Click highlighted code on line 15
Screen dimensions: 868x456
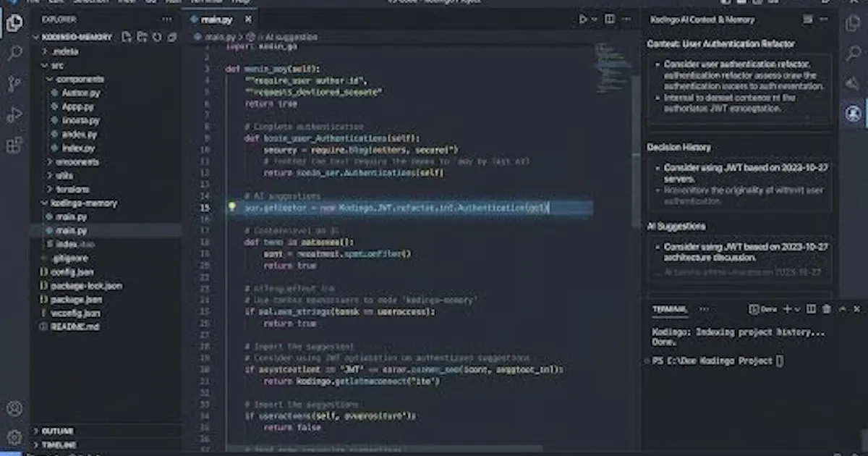(x=396, y=208)
